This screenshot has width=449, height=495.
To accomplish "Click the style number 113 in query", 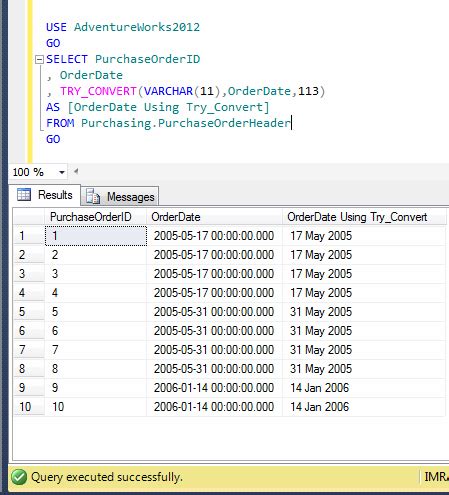I will click(x=308, y=91).
